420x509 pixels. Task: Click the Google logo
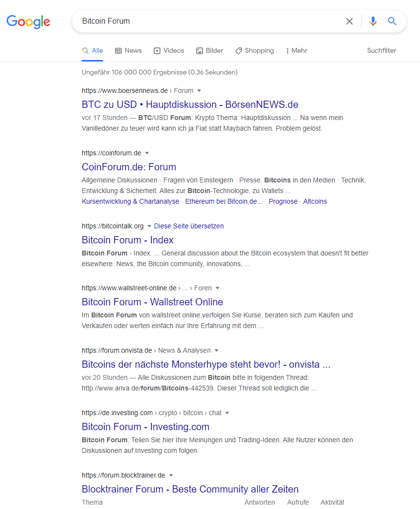(28, 22)
